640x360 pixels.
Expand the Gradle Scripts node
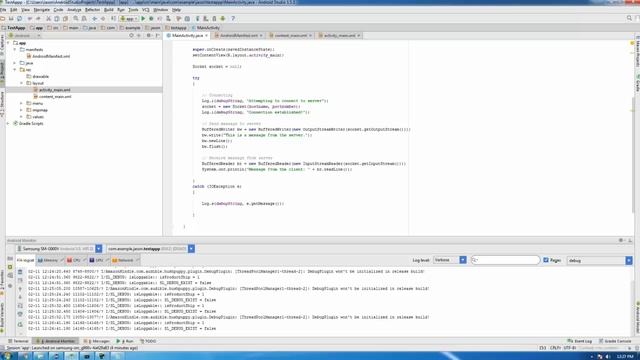[x=8, y=123]
